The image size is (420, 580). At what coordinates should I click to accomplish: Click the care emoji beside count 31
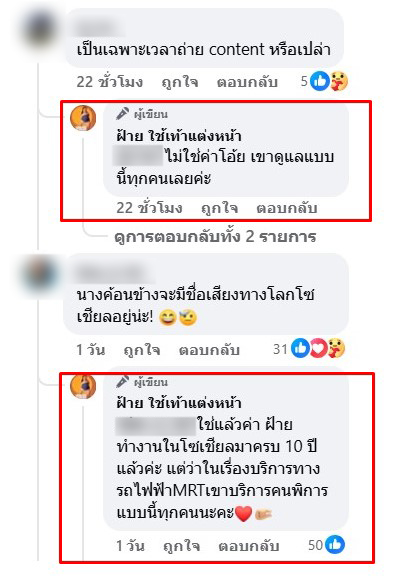tap(336, 348)
